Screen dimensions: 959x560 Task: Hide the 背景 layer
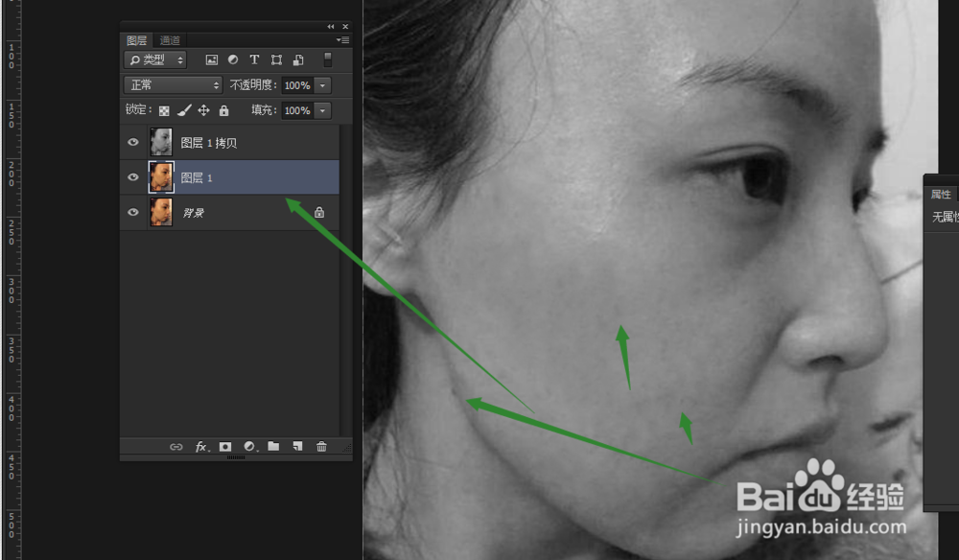(x=132, y=212)
